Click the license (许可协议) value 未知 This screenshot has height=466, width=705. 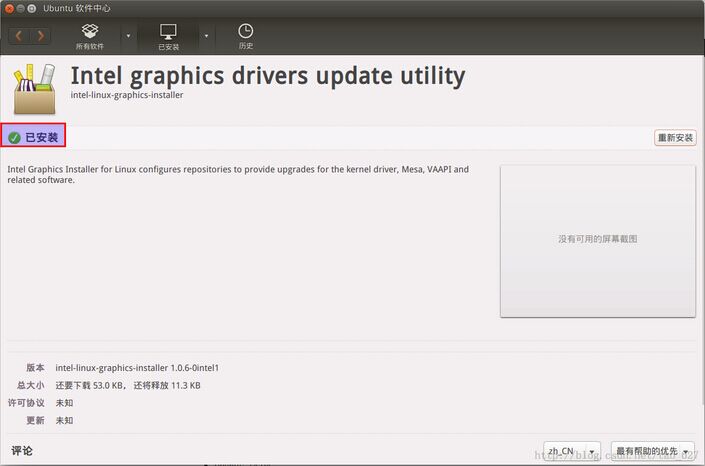click(64, 403)
